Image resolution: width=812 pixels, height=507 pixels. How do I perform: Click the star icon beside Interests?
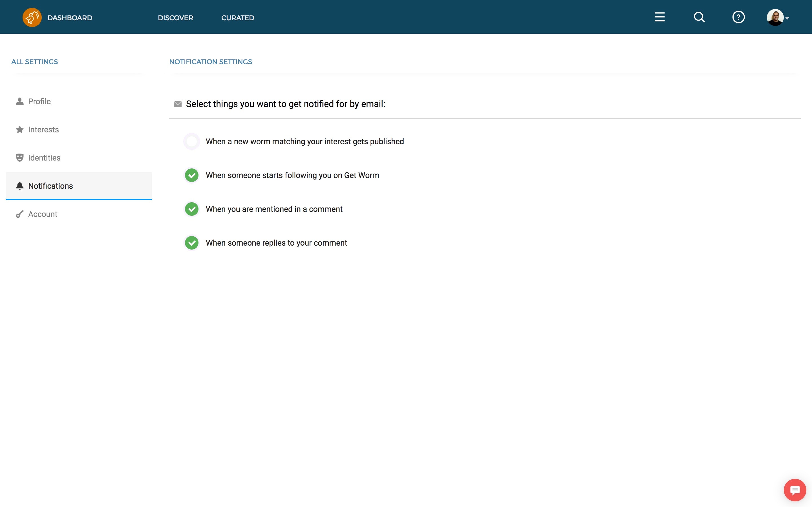pos(20,130)
